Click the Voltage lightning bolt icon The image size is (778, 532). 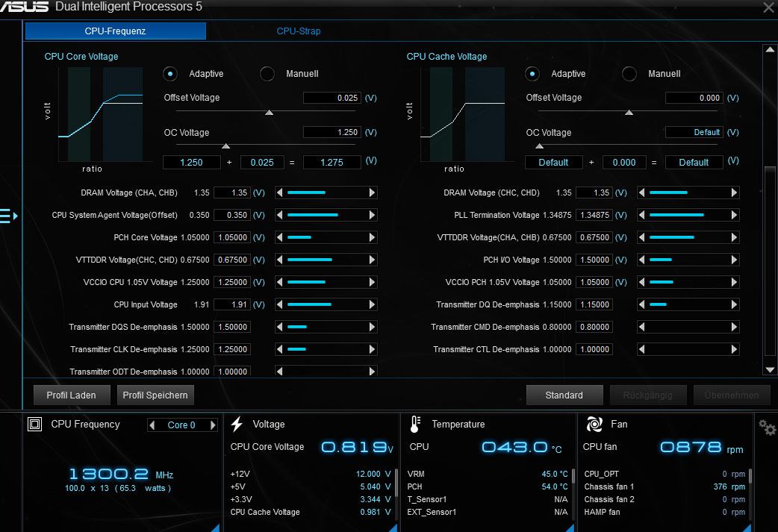click(x=237, y=425)
